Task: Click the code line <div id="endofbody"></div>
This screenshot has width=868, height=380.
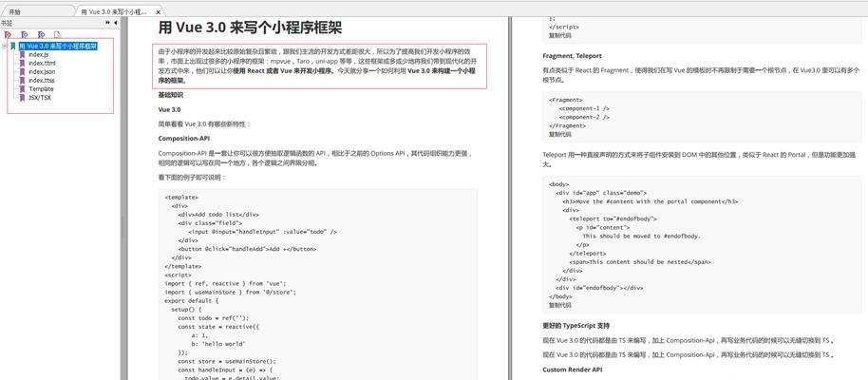Action: (599, 288)
